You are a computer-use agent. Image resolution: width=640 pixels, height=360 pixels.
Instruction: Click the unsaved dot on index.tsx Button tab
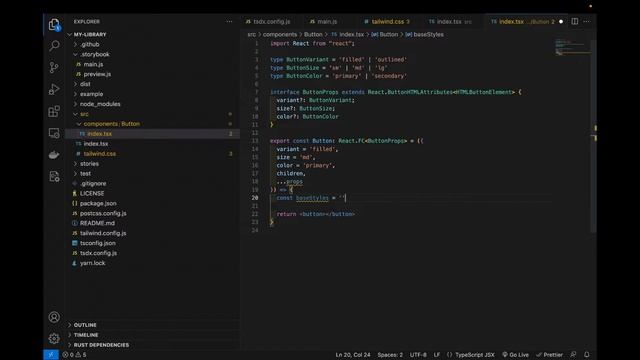tap(561, 22)
